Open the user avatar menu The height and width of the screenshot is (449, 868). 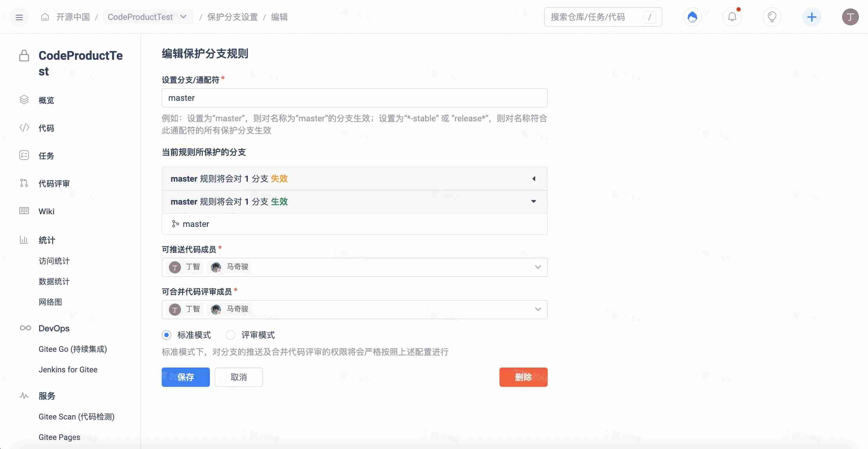850,17
